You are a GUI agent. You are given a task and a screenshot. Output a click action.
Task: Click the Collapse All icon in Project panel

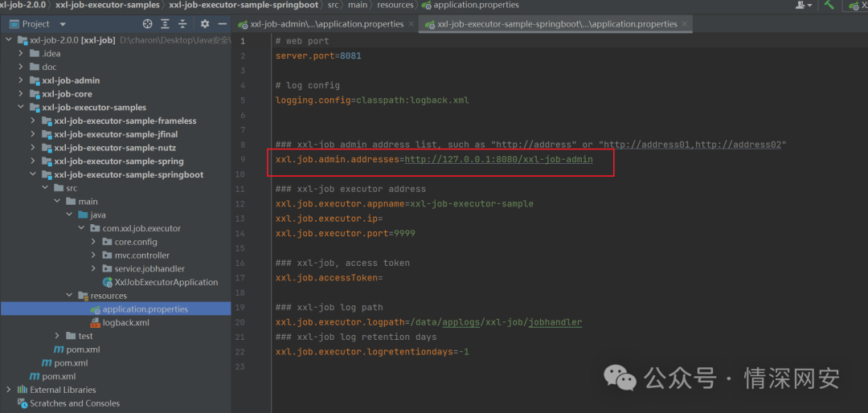click(x=182, y=24)
